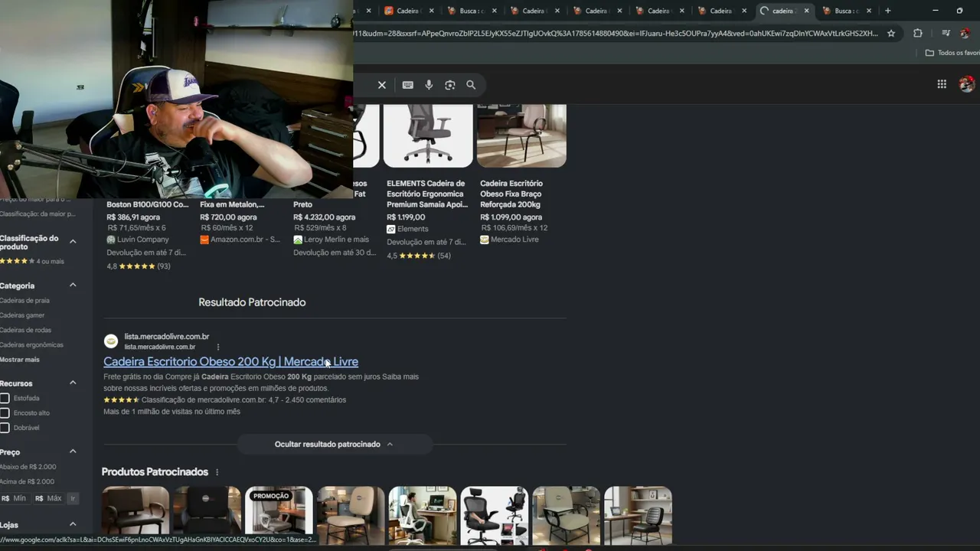Click the Mercado Livre store icon under R$ 1.099,00
Screen dimensions: 980x551
click(x=485, y=240)
